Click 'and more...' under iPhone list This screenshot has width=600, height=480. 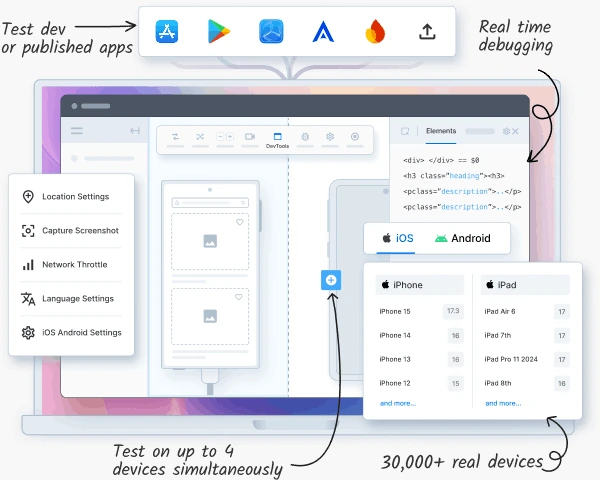point(398,403)
